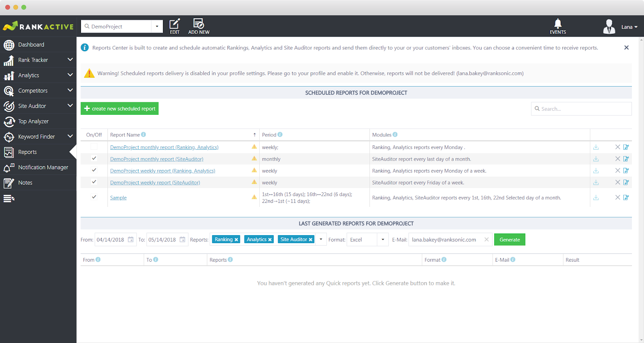
Task: Collapse the sidebar with the bottom menu icon
Action: (x=9, y=198)
